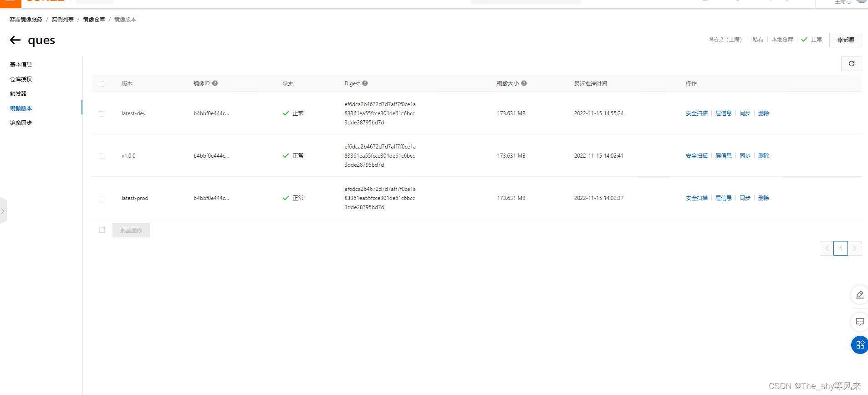868x395 pixels.
Task: Click 173.631 MB size in latest-prod row
Action: coord(511,198)
